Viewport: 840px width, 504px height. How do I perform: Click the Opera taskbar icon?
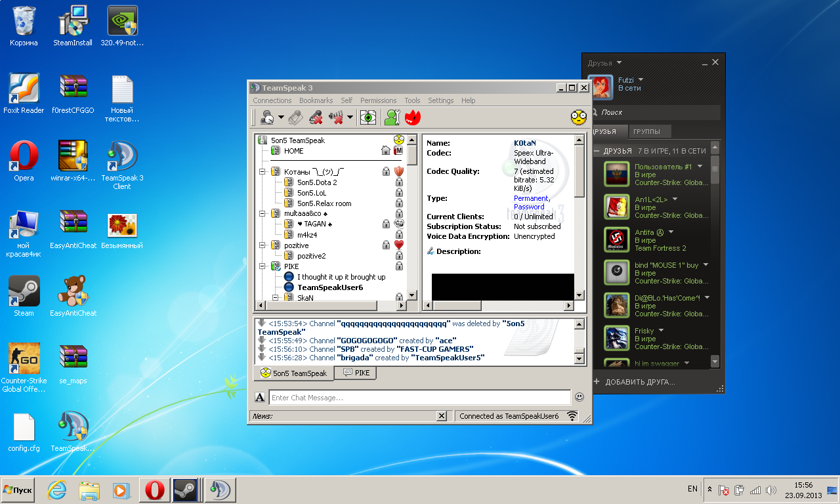154,490
